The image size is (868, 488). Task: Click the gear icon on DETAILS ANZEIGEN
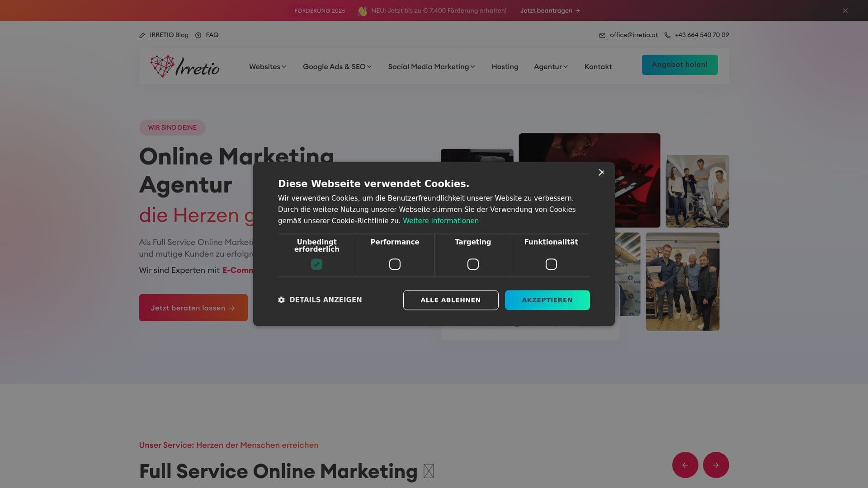click(x=281, y=300)
